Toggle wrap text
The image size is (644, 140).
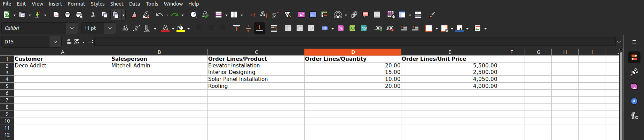(x=274, y=28)
